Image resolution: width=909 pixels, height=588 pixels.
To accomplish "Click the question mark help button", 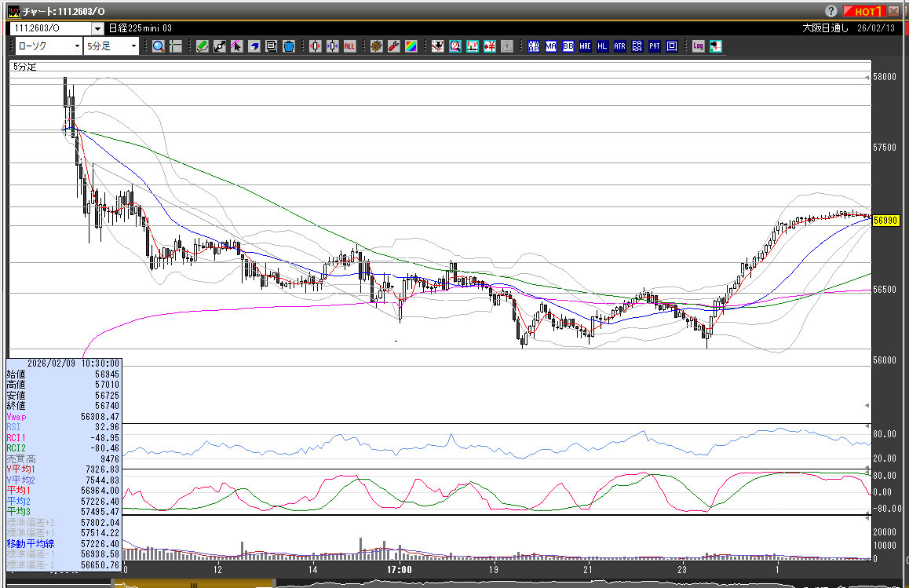I will coord(831,11).
